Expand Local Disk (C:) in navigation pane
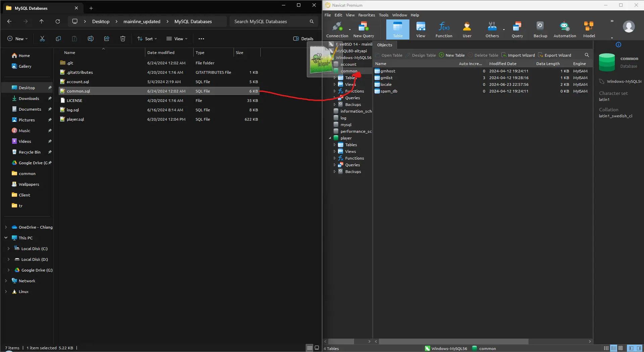The image size is (644, 352). 8,249
